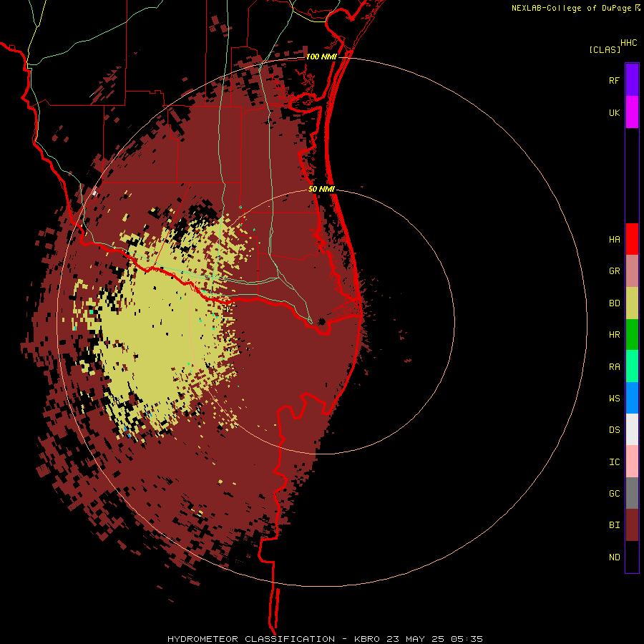The width and height of the screenshot is (644, 644).
Task: Click the DS legend label
Action: pos(614,430)
